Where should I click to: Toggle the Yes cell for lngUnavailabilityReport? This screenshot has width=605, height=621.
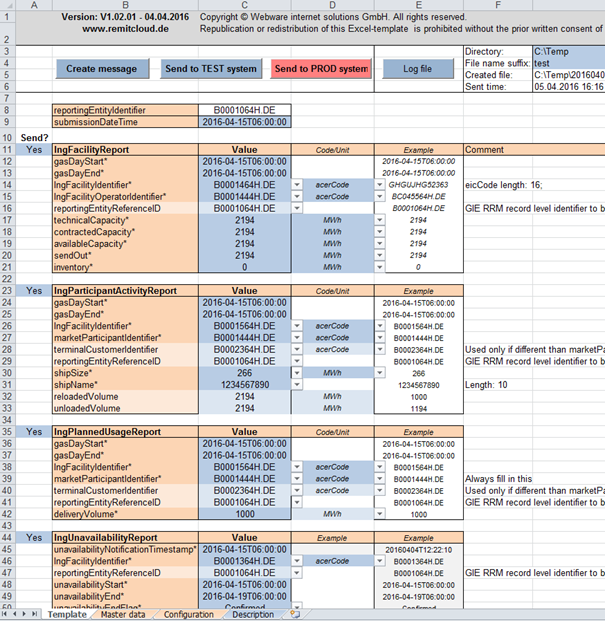tap(34, 538)
